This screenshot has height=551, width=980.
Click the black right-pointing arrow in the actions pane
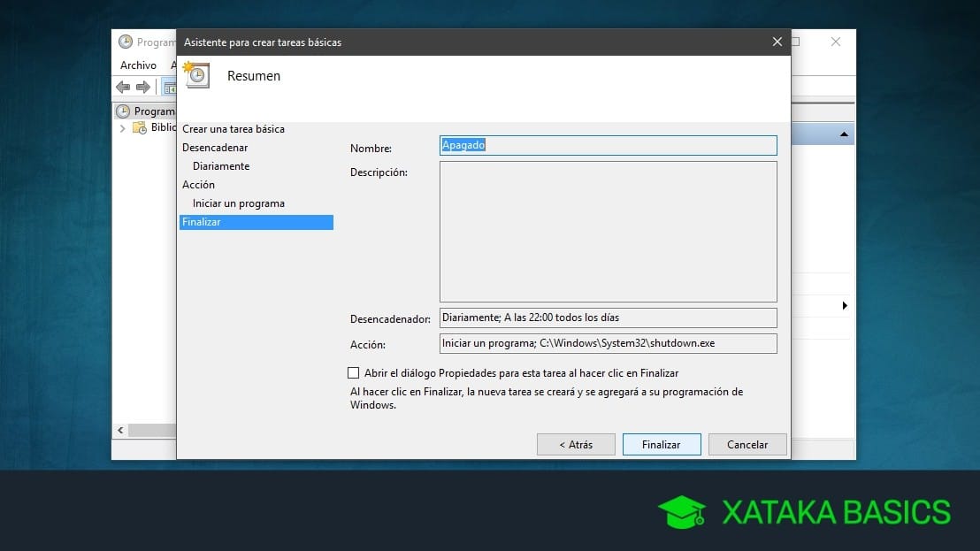846,305
